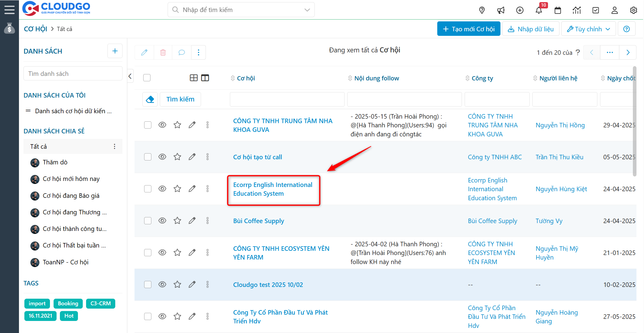Star the Bùi Coffee Supply opportunity
Viewport: 644px width, 333px height.
coord(177,221)
